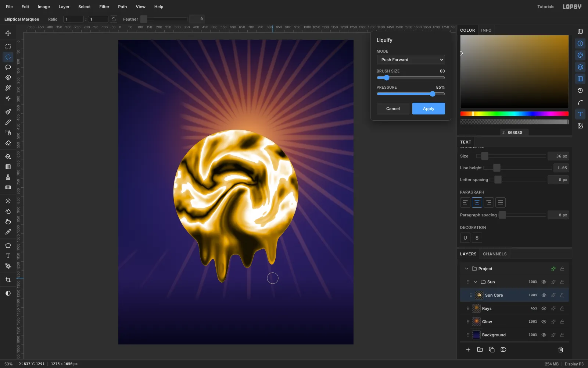The height and width of the screenshot is (368, 588).
Task: Select the Gradient tool
Action: (x=8, y=167)
